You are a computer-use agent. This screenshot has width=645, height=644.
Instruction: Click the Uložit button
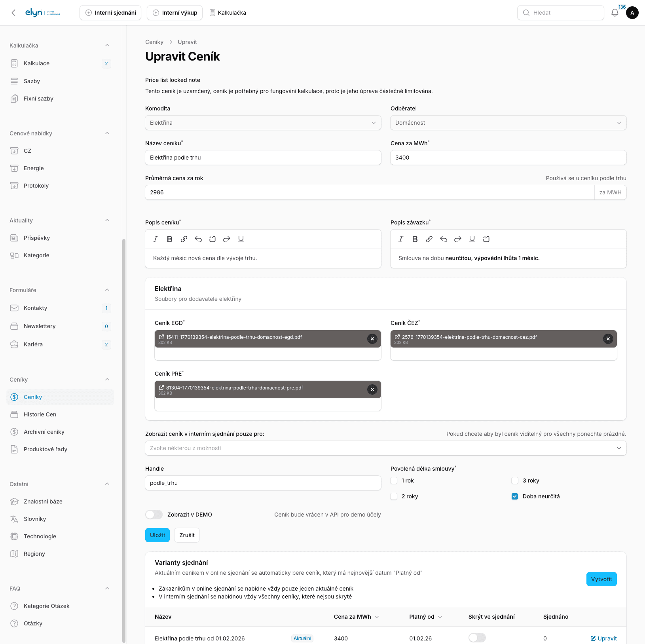coord(157,535)
